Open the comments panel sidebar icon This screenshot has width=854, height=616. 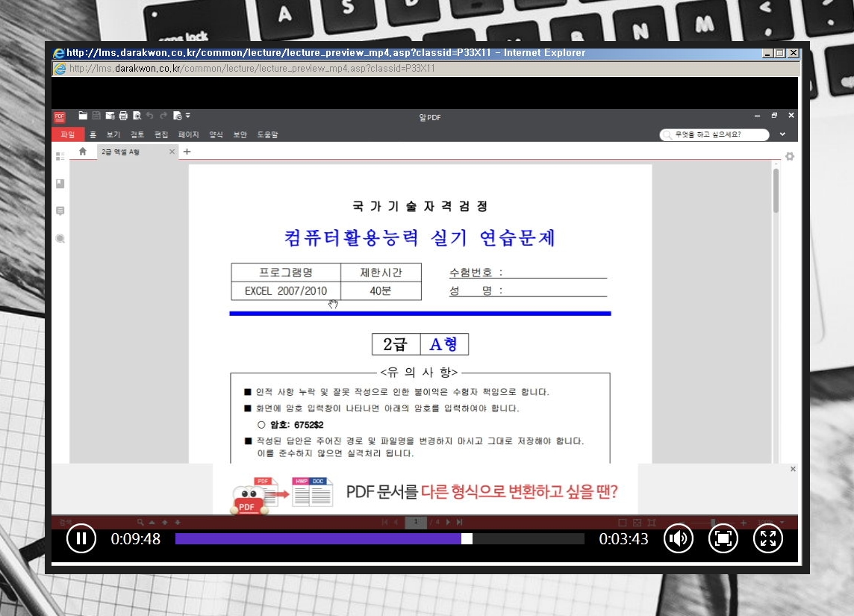tap(60, 211)
